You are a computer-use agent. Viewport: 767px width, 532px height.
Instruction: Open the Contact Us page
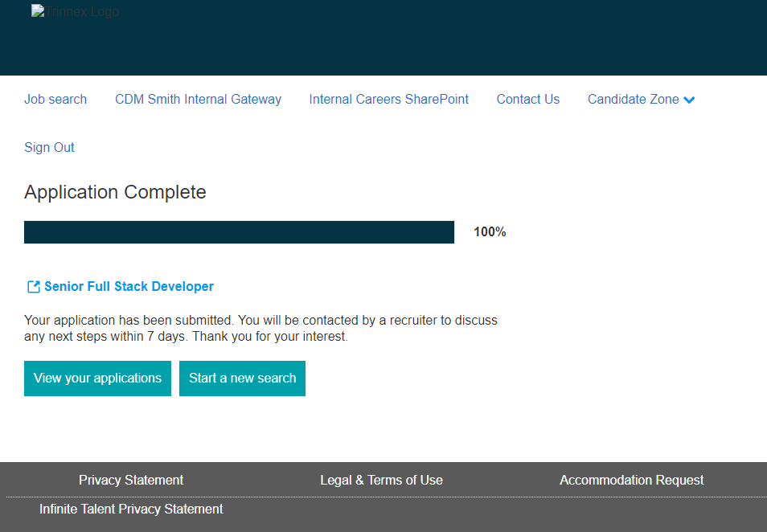527,100
